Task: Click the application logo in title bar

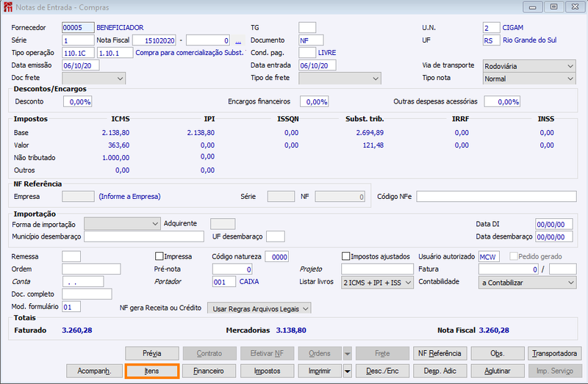Action: pyautogui.click(x=7, y=7)
